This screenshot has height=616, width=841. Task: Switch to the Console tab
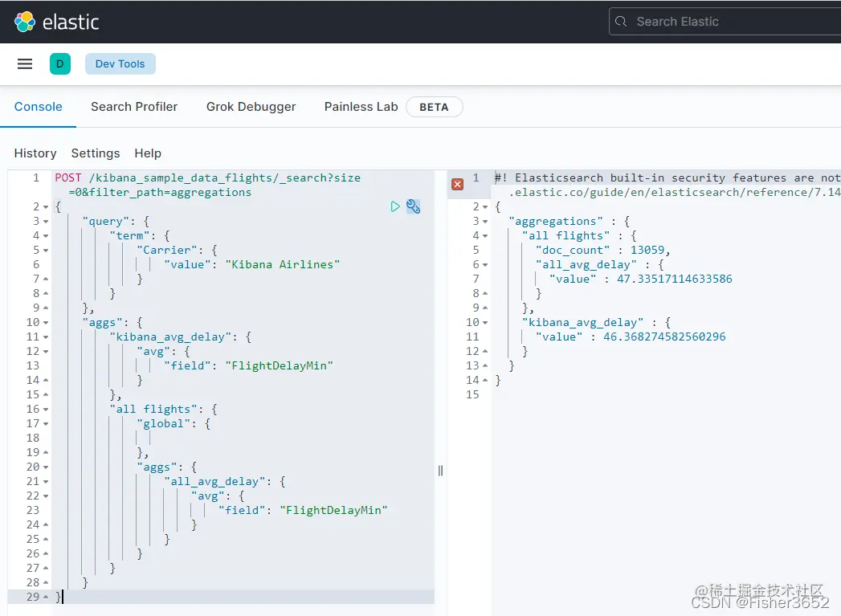pos(38,107)
